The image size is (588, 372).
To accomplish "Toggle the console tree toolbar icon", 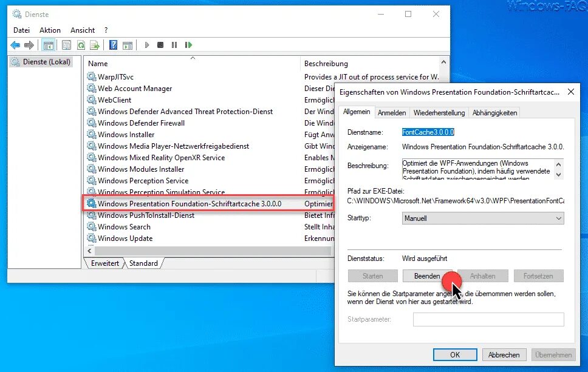I will pos(49,46).
